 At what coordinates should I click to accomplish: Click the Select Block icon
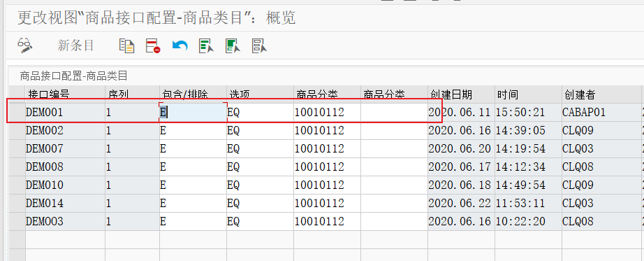coord(233,45)
